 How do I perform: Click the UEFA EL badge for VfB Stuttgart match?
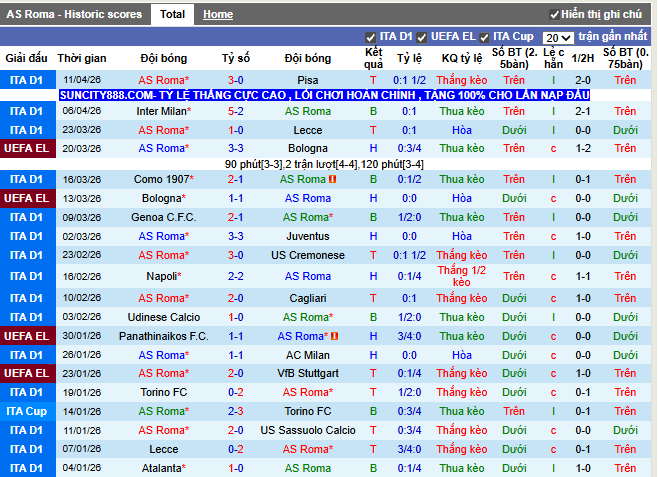coord(26,373)
